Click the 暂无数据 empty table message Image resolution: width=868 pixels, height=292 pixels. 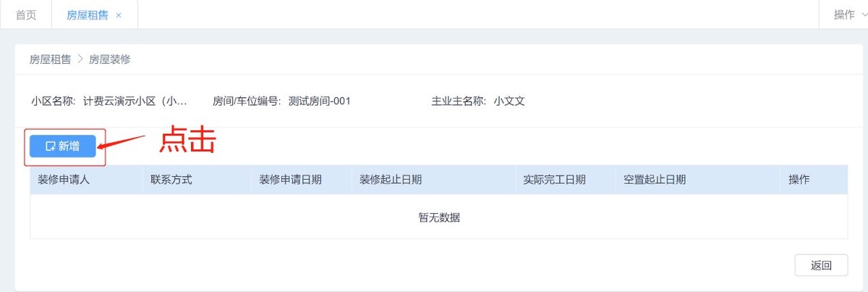[439, 217]
